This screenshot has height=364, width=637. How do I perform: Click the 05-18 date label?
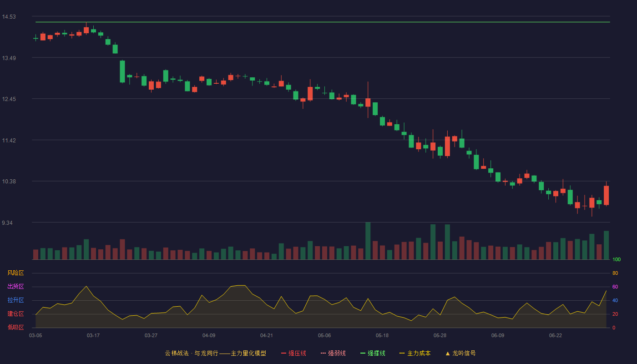coord(382,335)
